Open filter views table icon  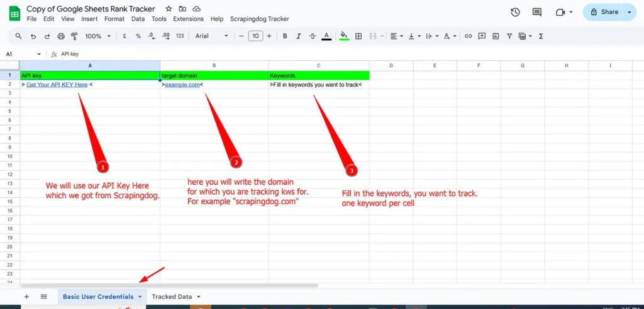pos(523,36)
